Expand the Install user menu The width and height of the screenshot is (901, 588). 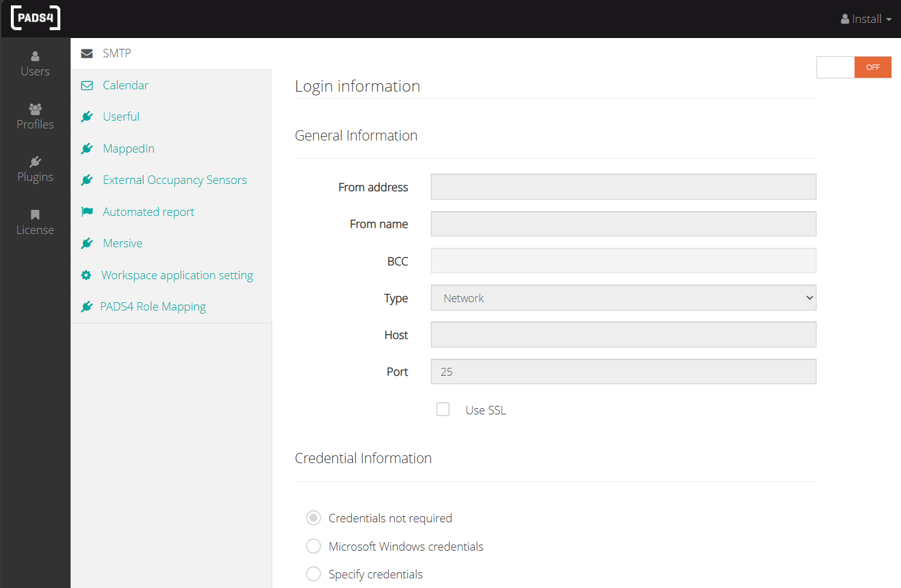point(867,18)
